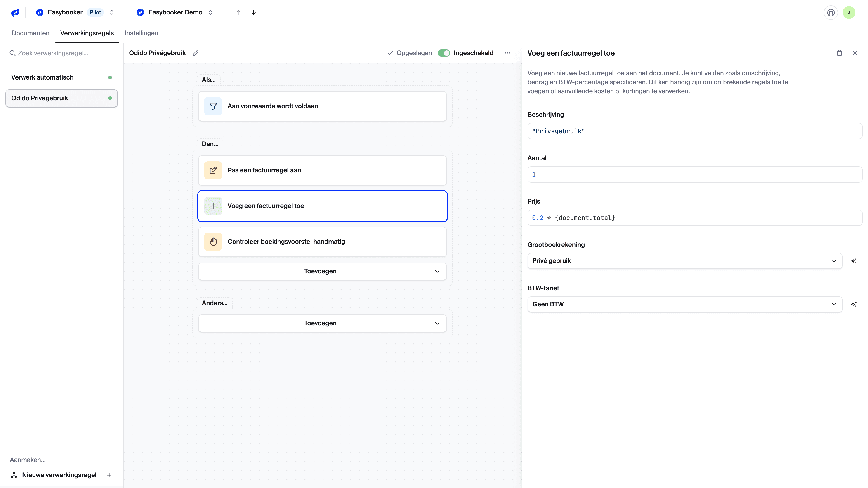
Task: Navigate to previous item with up arrow
Action: pyautogui.click(x=238, y=12)
